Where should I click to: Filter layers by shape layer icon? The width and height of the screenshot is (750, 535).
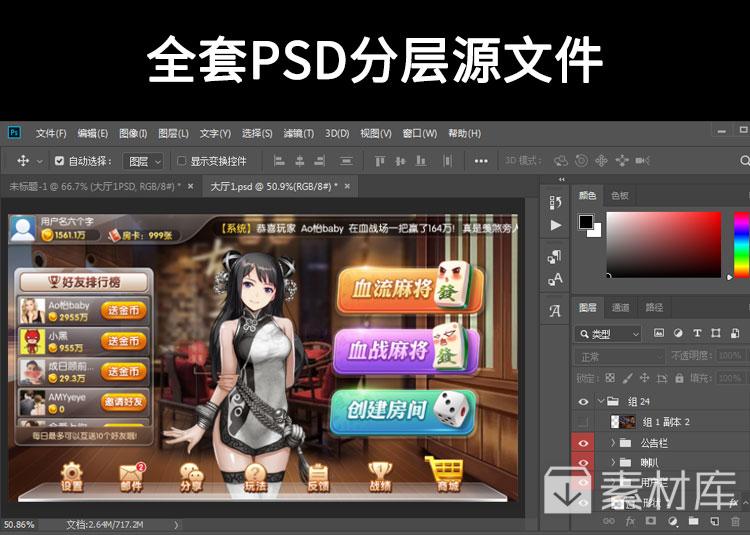pyautogui.click(x=716, y=333)
